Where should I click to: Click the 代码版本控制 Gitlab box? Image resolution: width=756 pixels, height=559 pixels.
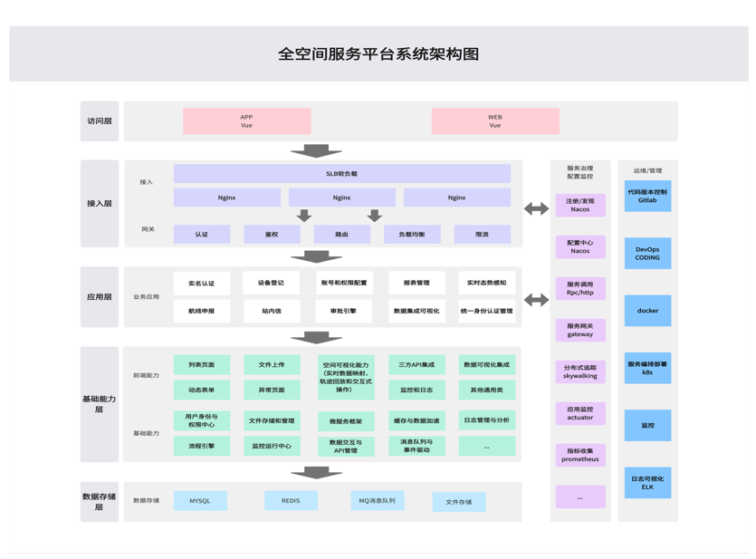(647, 197)
